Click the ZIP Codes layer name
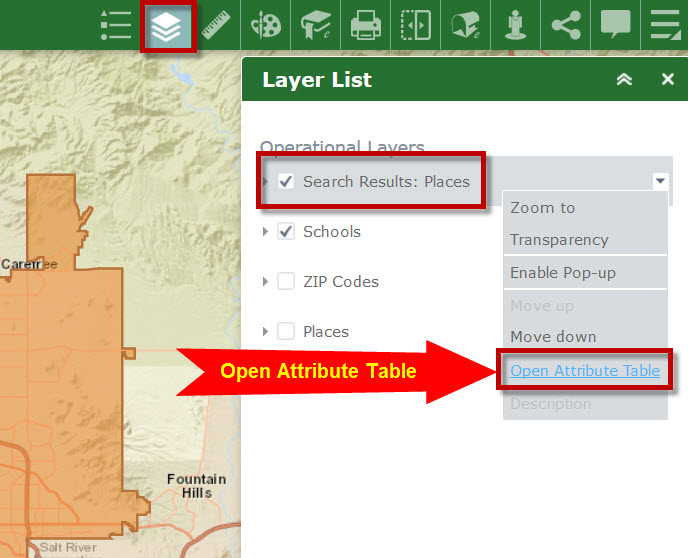This screenshot has height=558, width=688. click(341, 282)
